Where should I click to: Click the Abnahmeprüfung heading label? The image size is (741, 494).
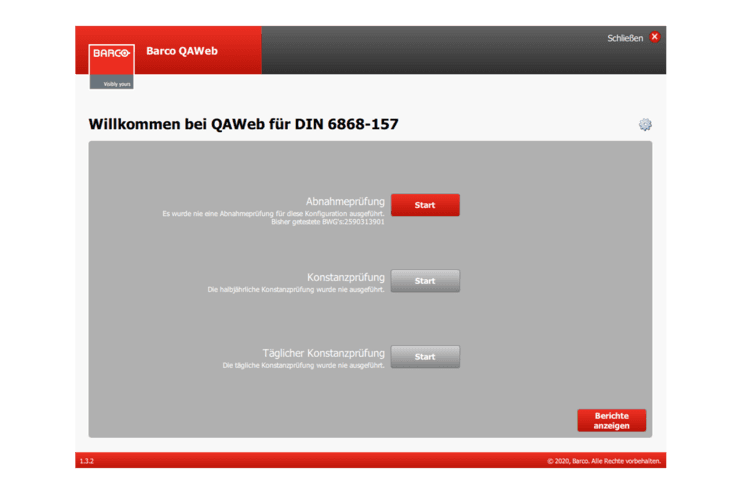tap(345, 202)
